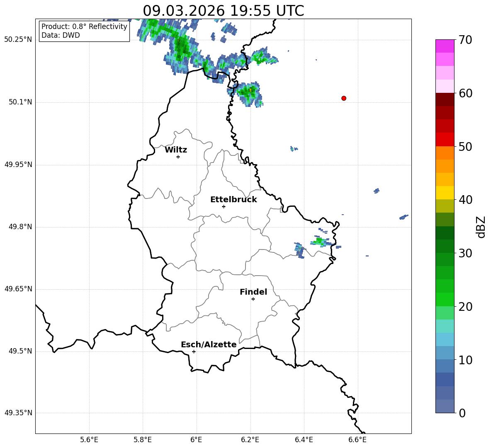Select the Wiltz city label

tap(176, 150)
